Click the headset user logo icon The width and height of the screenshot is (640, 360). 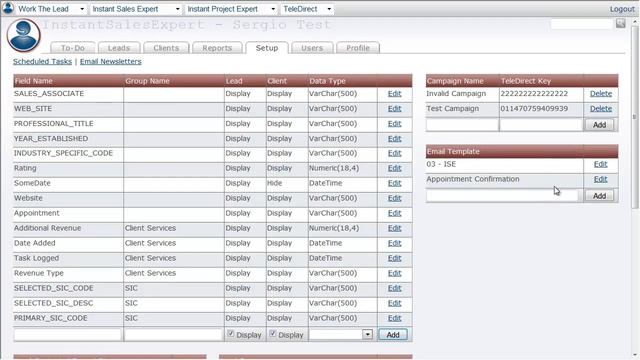tap(24, 36)
